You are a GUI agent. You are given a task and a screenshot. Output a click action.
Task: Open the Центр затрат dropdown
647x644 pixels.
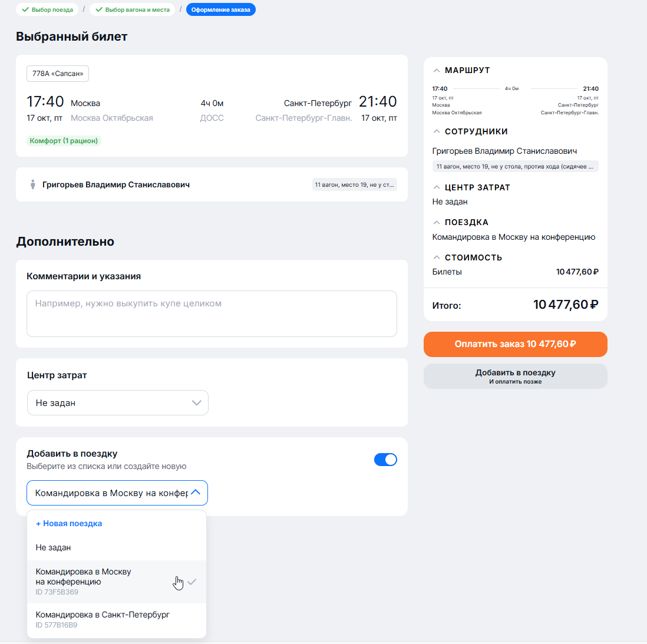(x=118, y=403)
